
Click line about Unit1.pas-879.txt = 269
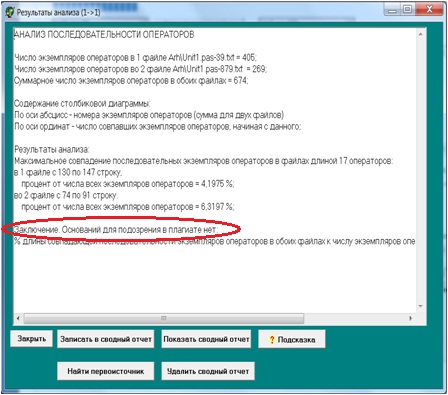(x=140, y=69)
